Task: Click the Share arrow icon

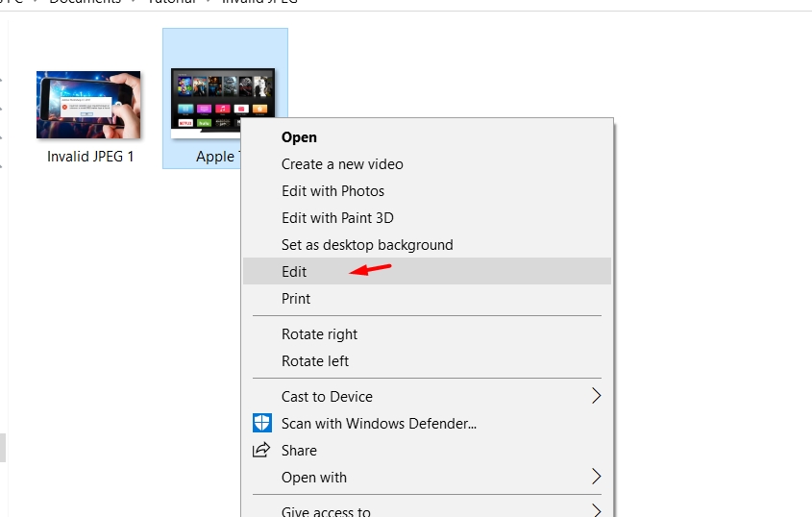Action: pos(261,449)
